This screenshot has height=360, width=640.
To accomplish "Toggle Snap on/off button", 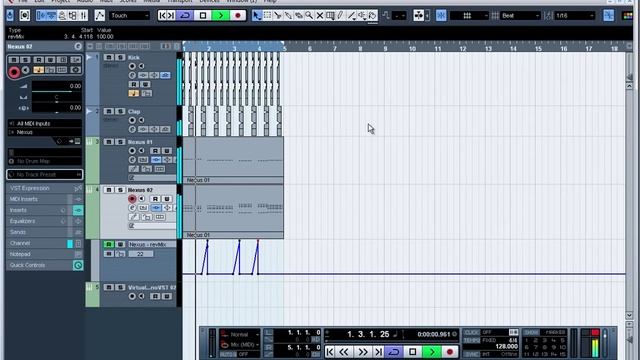I will pyautogui.click(x=441, y=16).
